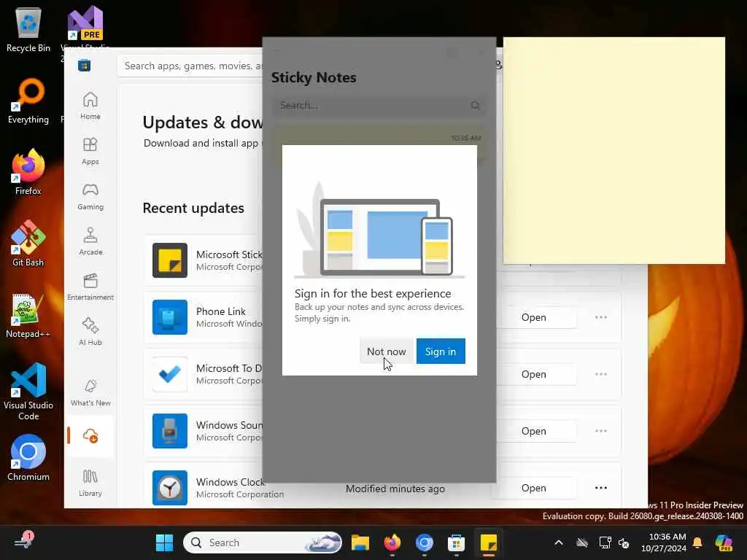
Task: Open Windows Start menu
Action: pos(164,542)
